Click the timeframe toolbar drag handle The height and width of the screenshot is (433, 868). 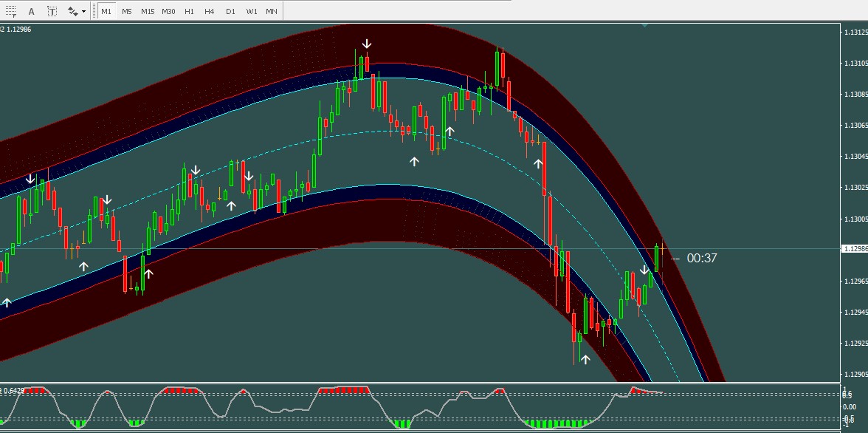pyautogui.click(x=94, y=11)
